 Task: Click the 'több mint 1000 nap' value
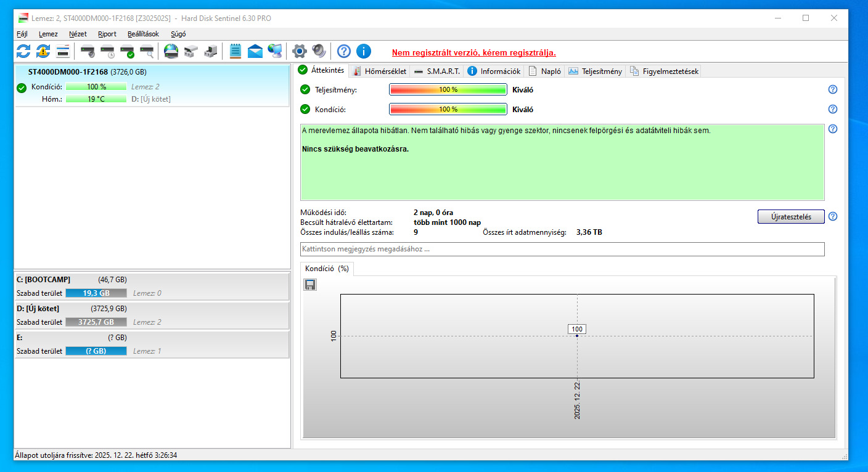(x=448, y=222)
